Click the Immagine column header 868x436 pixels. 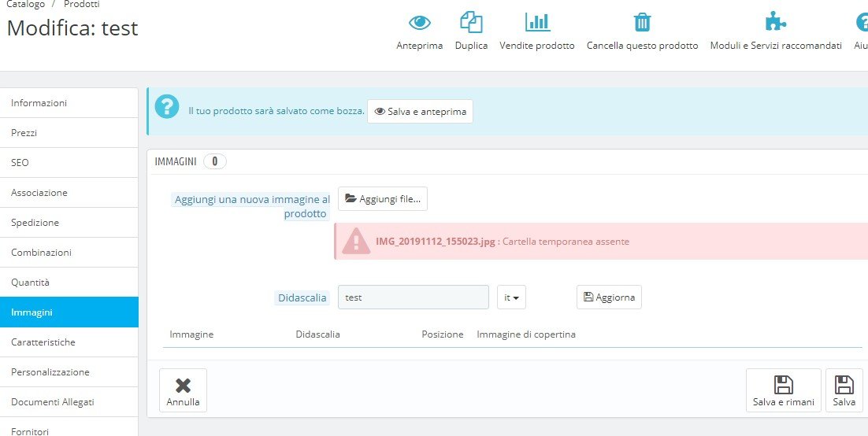click(x=191, y=334)
